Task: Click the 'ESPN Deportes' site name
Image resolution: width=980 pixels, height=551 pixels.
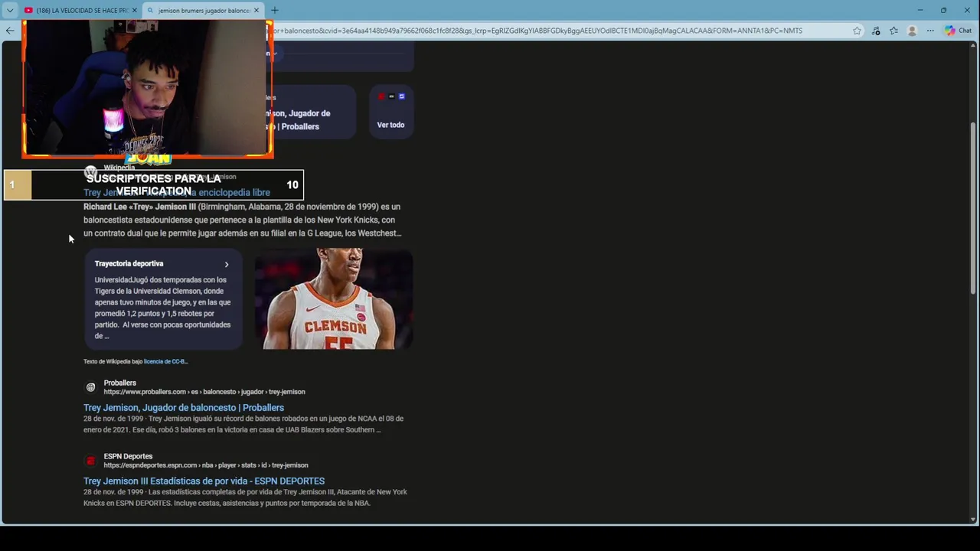Action: (128, 456)
